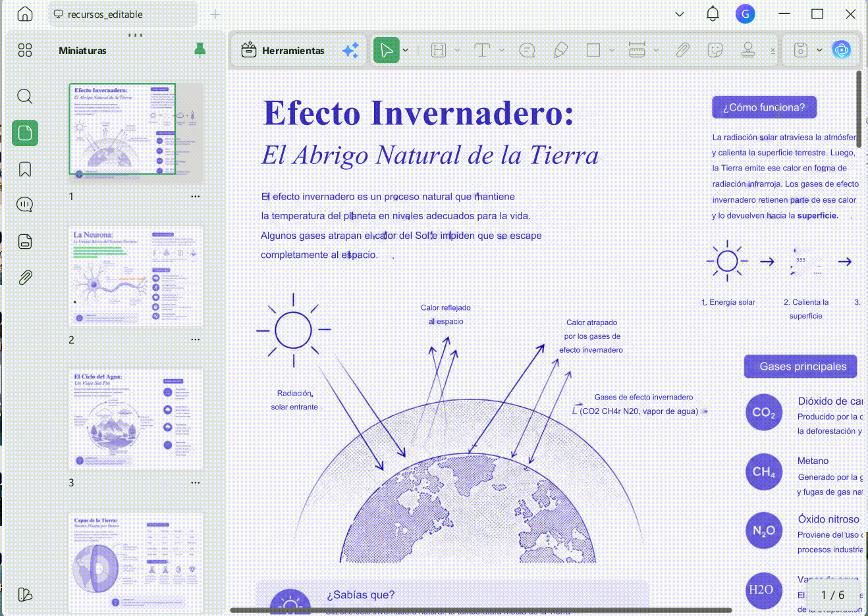The width and height of the screenshot is (868, 616).
Task: Select the pencil drawing tool
Action: [x=560, y=50]
